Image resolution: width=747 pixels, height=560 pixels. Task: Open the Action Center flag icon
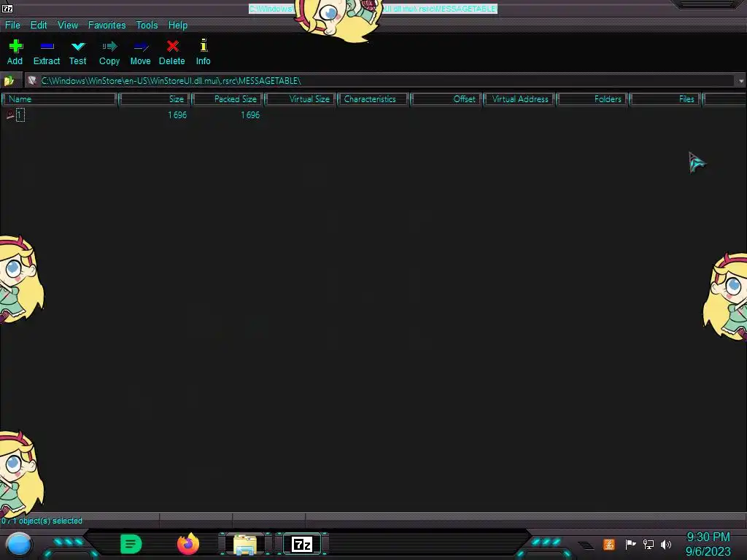tap(630, 544)
